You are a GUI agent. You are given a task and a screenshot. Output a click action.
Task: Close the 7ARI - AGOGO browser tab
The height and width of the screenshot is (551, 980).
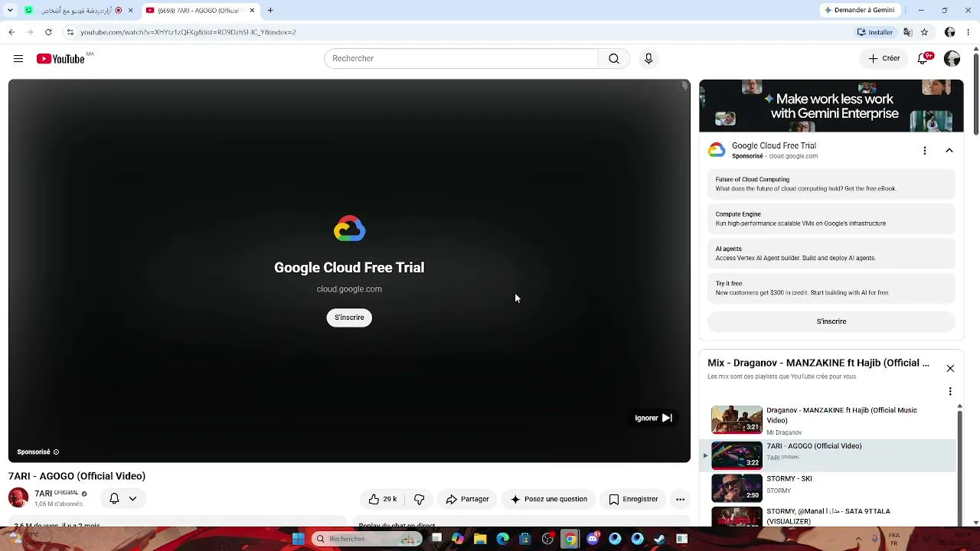coord(252,11)
